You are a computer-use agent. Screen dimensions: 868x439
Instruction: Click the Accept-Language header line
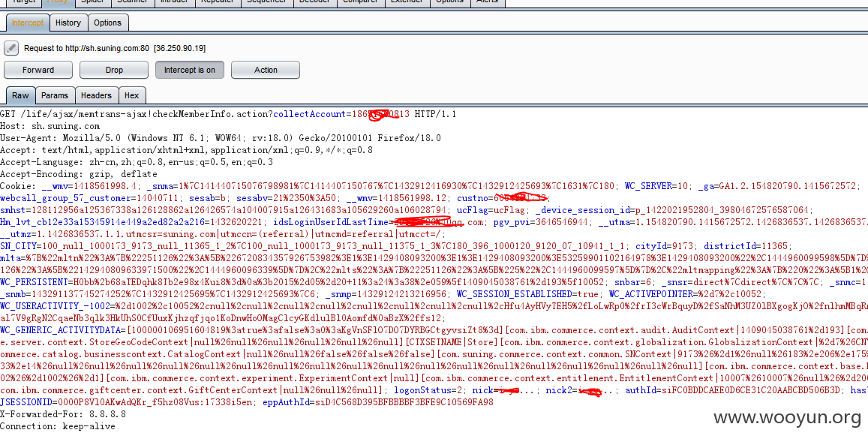coord(137,162)
